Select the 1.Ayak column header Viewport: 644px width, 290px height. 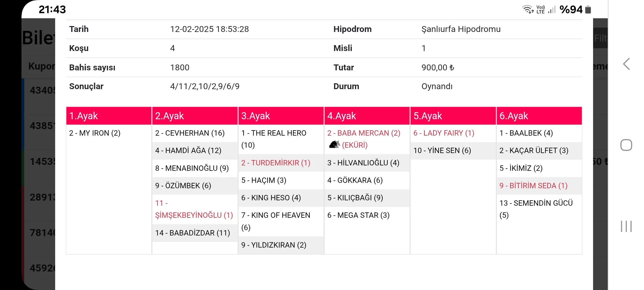click(109, 116)
